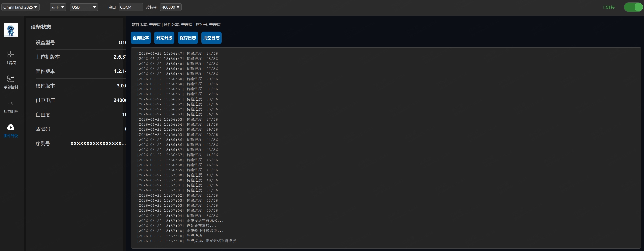Click the log line 传输进度: 40/56
Image resolution: width=644 pixels, height=251 pixels.
point(177,134)
